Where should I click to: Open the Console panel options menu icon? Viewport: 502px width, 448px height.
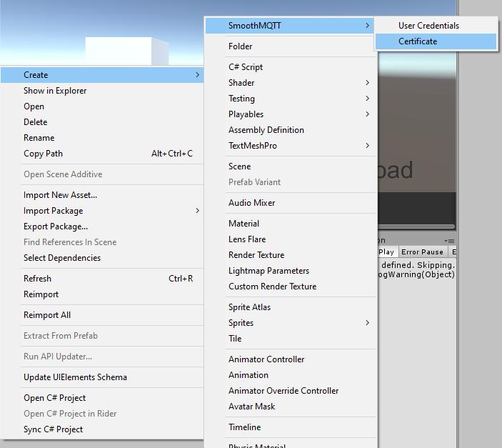point(449,241)
